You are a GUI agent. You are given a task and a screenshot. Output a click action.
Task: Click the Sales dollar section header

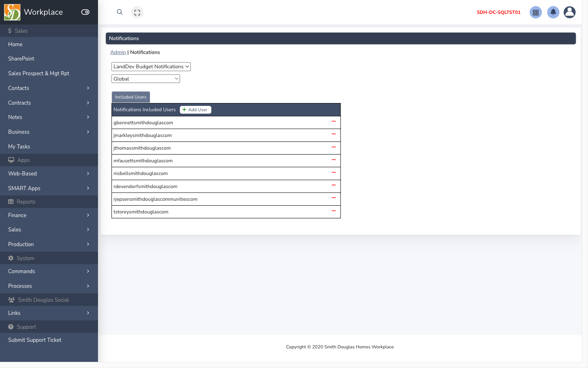(49, 31)
